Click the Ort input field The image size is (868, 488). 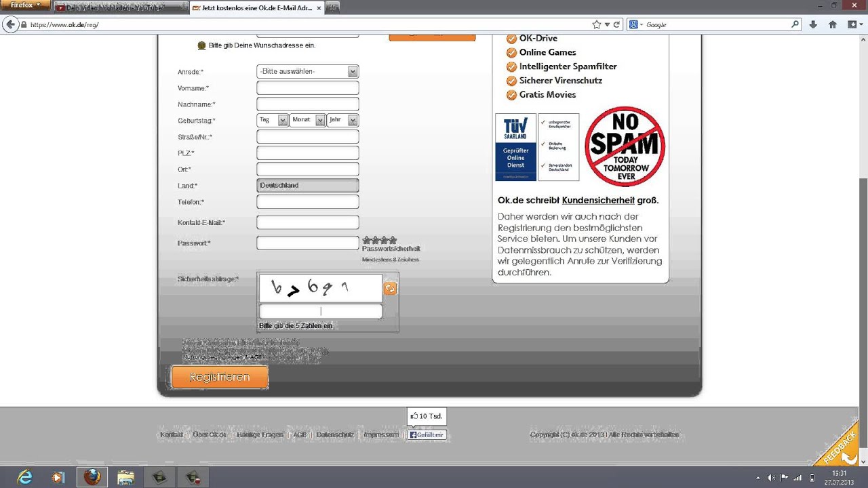click(307, 169)
